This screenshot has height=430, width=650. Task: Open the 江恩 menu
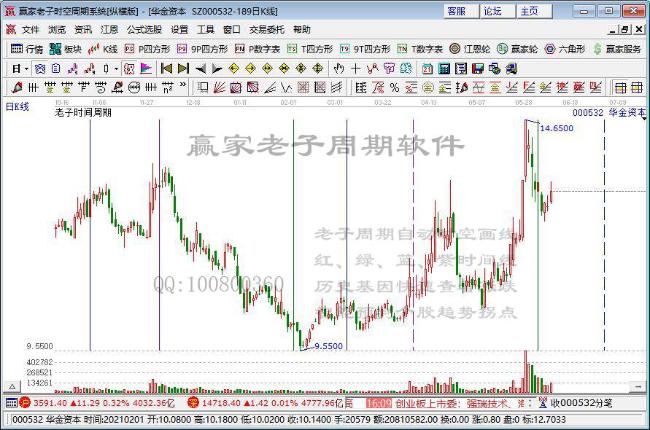coord(109,29)
